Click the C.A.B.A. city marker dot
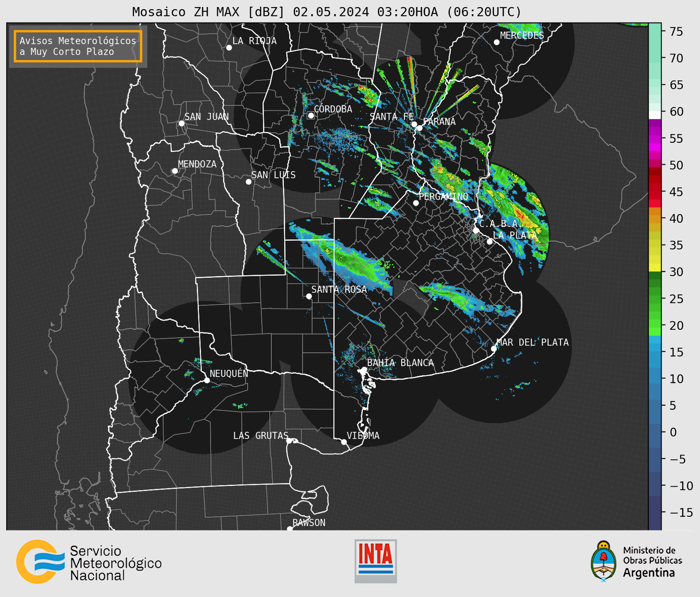The image size is (700, 597). [476, 230]
